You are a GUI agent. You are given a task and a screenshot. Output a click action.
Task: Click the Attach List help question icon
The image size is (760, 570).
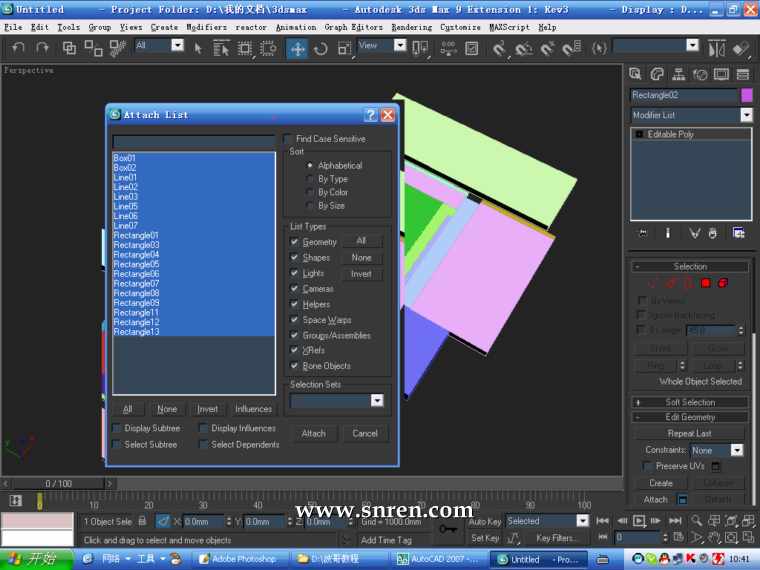pos(371,115)
